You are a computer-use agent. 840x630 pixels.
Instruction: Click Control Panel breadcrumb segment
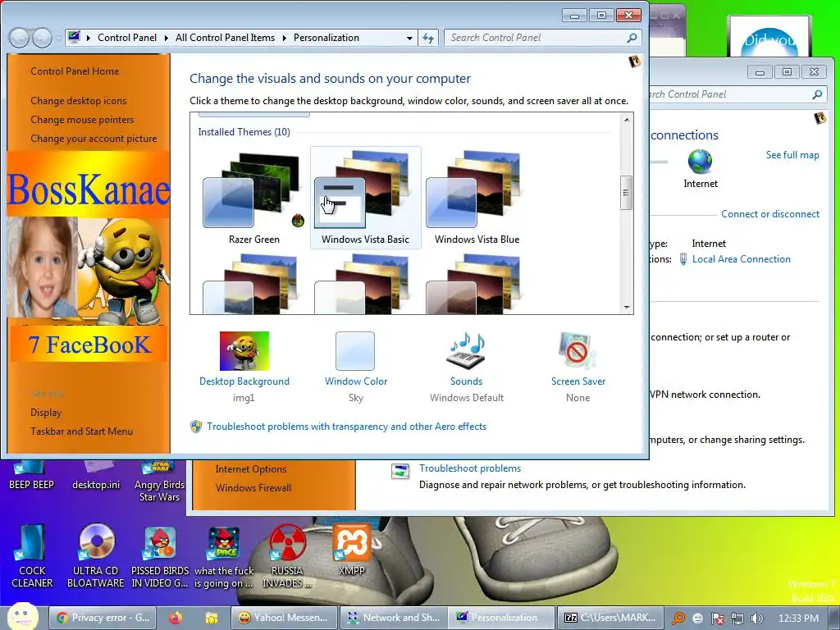[127, 38]
